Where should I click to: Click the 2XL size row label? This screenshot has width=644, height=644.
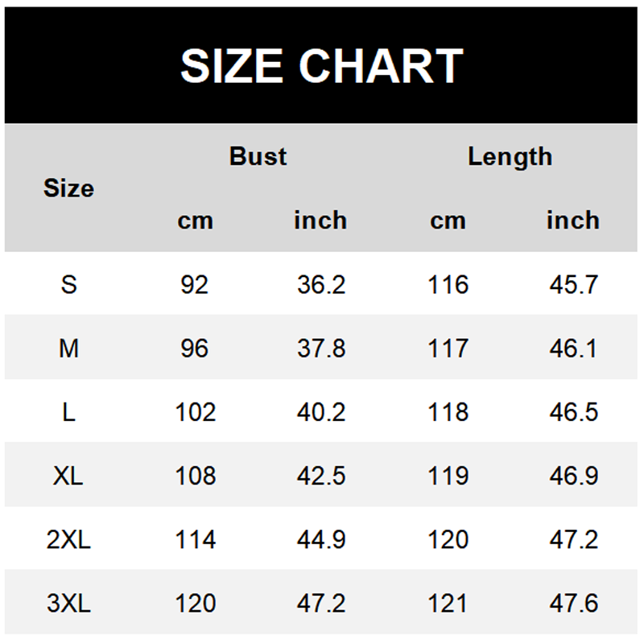(68, 539)
